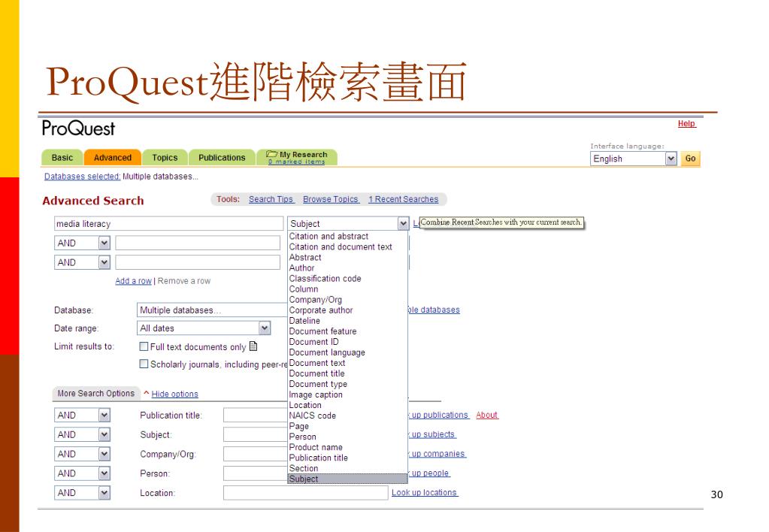The width and height of the screenshot is (769, 532).
Task: Select Page option in list
Action: tap(347, 426)
